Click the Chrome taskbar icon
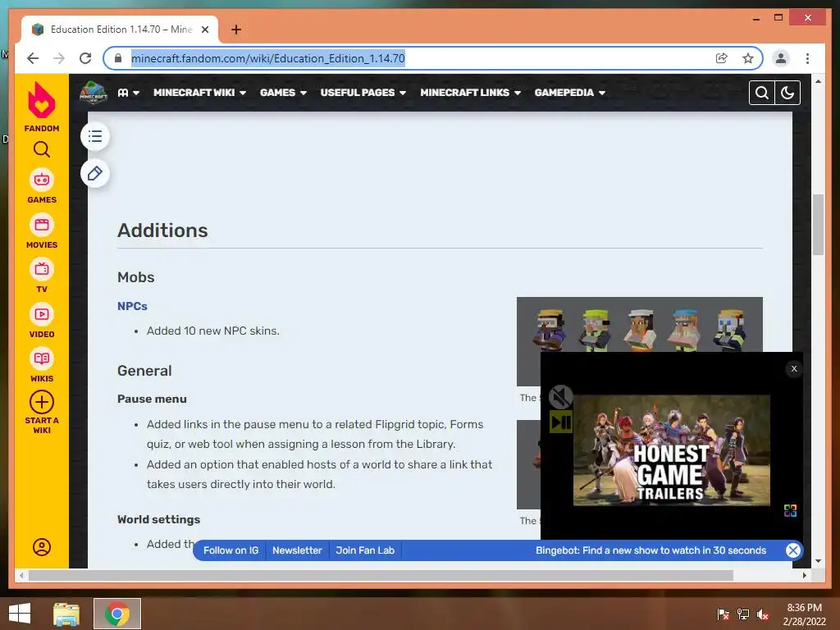Image resolution: width=840 pixels, height=630 pixels. (117, 614)
